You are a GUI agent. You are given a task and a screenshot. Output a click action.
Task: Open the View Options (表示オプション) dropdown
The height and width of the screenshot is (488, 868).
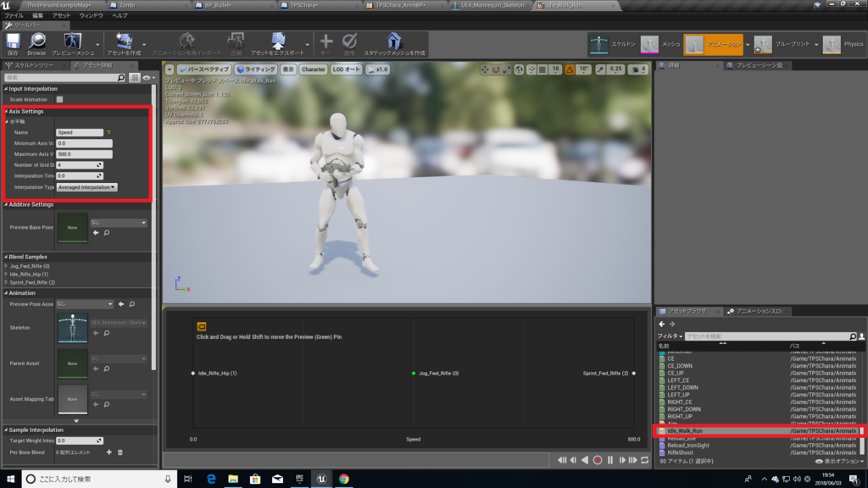click(840, 462)
